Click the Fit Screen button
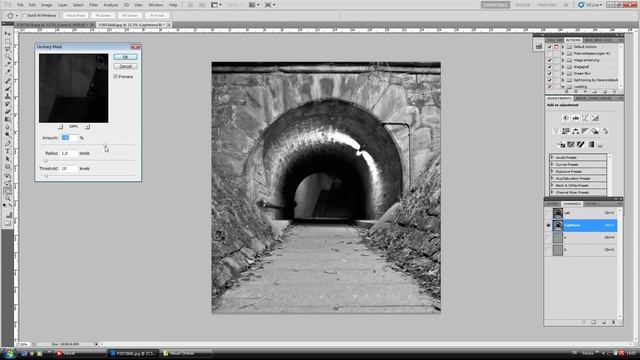 [103, 16]
